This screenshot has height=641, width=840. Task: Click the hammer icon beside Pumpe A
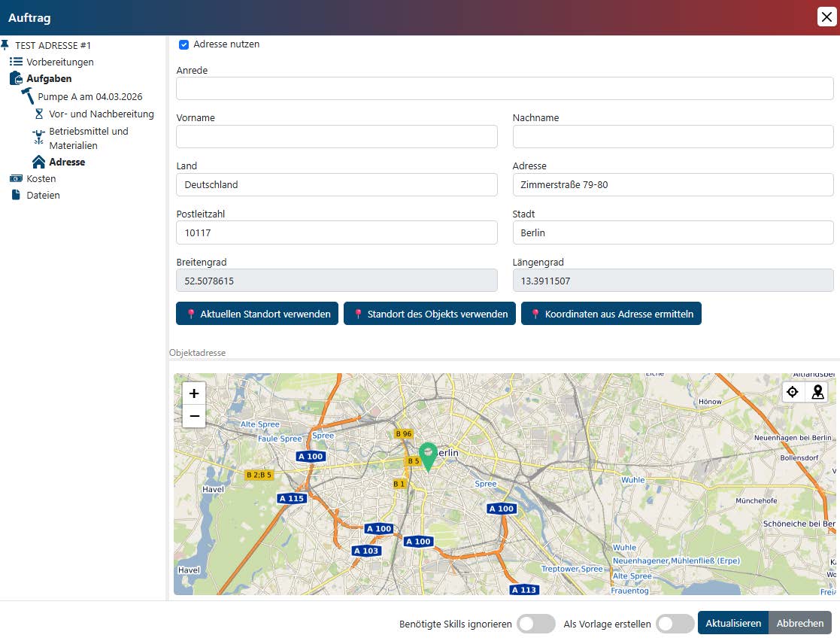click(x=28, y=96)
